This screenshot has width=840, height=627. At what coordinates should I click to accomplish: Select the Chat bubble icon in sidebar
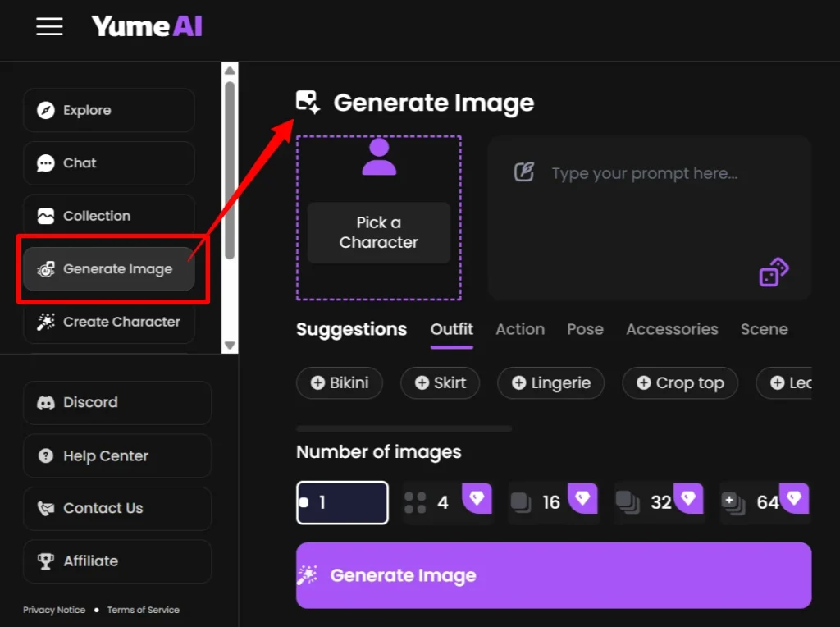point(48,162)
